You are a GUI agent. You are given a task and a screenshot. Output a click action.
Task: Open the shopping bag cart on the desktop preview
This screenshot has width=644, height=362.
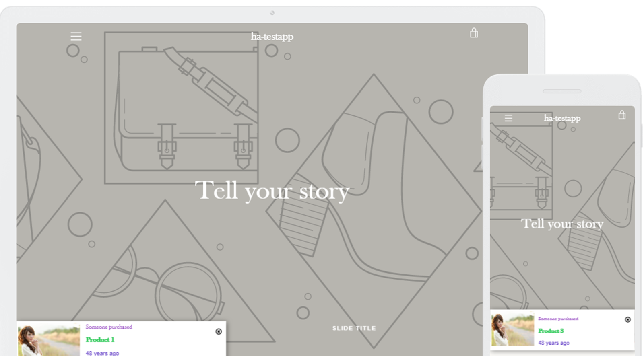pos(474,33)
